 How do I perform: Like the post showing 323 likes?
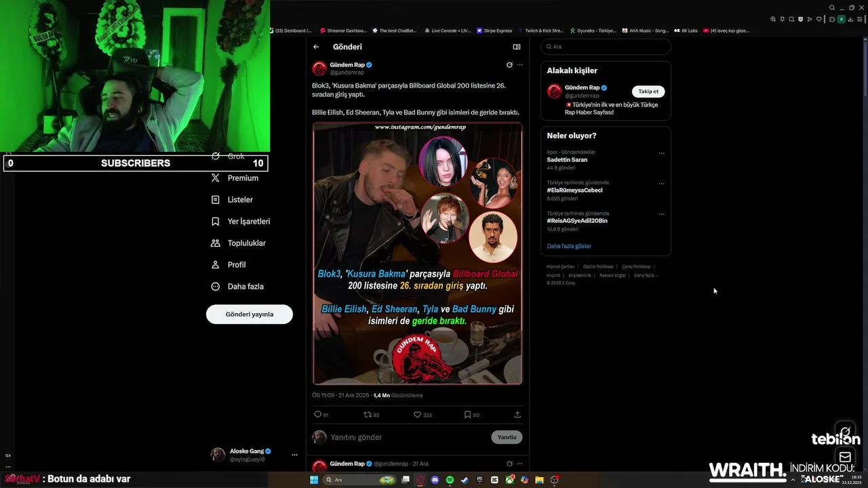point(422,415)
